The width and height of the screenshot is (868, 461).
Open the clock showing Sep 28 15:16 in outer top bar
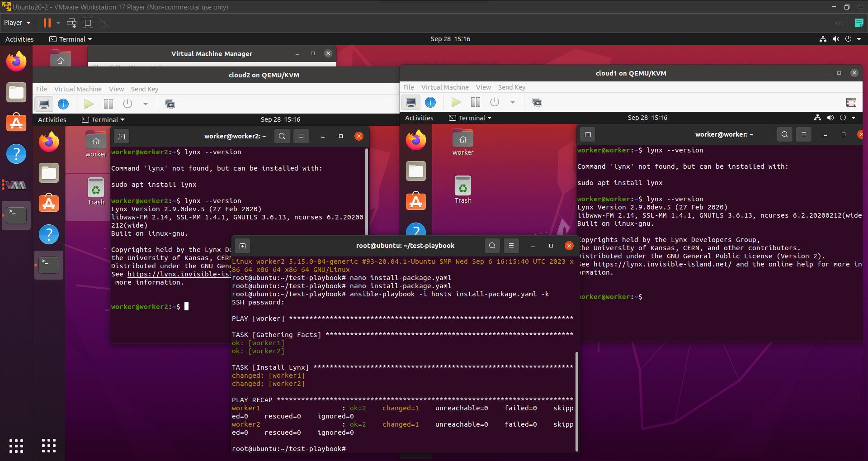(450, 39)
